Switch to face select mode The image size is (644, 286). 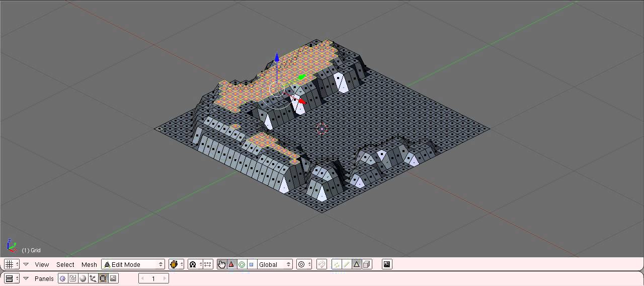pos(357,264)
